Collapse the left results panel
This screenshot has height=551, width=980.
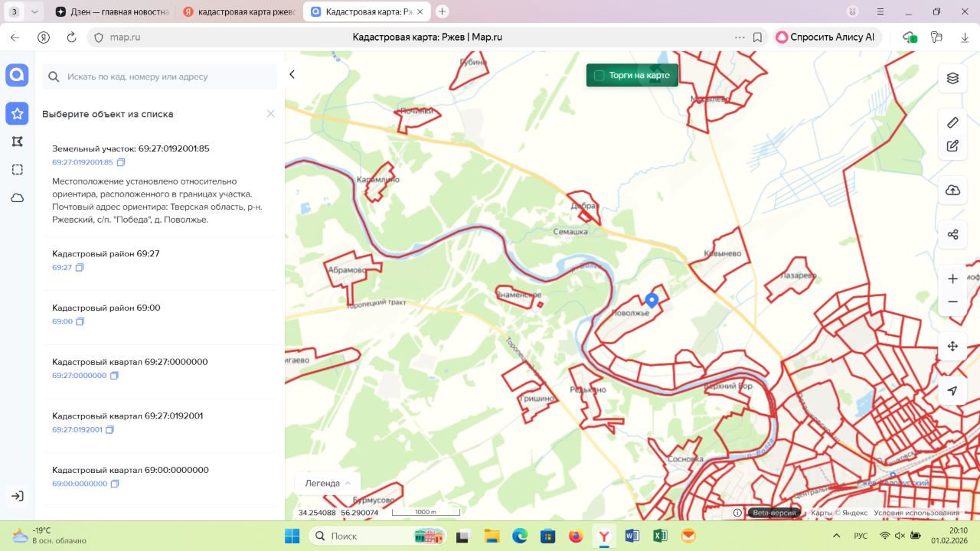pyautogui.click(x=292, y=74)
